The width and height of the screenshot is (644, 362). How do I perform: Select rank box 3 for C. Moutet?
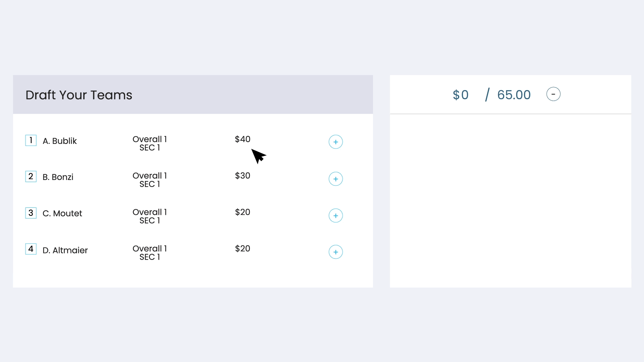(x=31, y=213)
